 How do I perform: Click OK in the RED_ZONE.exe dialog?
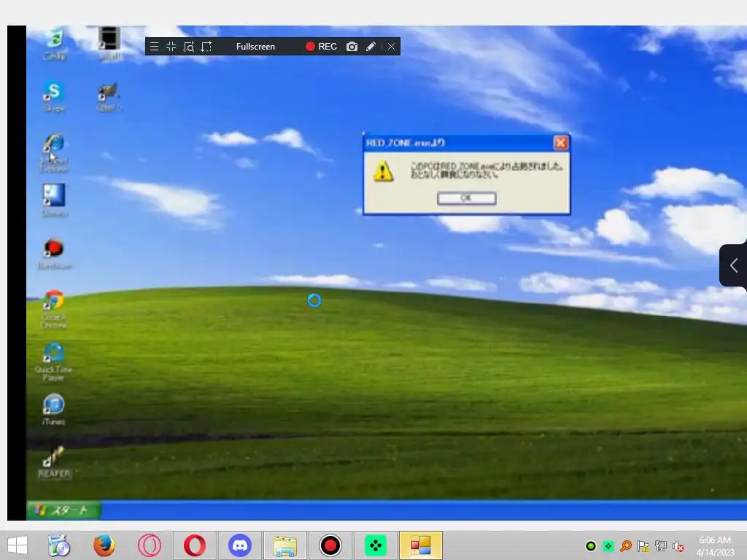[466, 198]
